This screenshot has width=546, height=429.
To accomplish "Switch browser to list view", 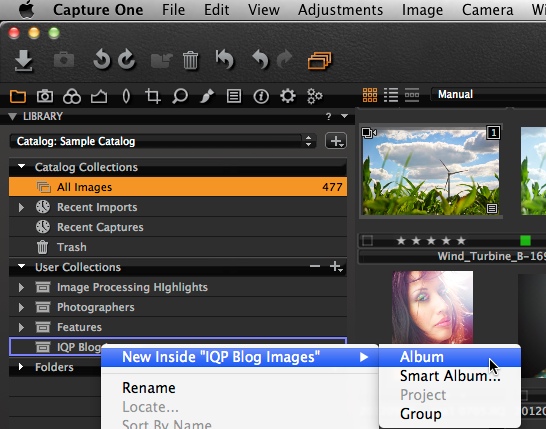I will (x=391, y=95).
